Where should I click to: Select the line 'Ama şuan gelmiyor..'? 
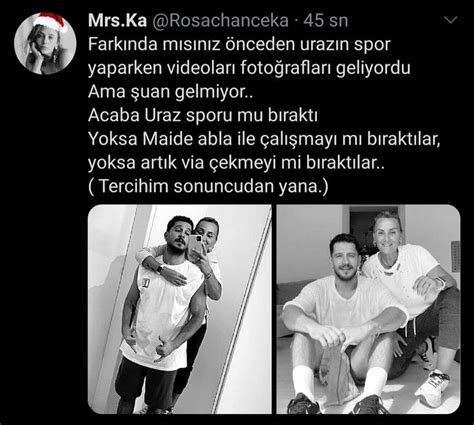(171, 92)
